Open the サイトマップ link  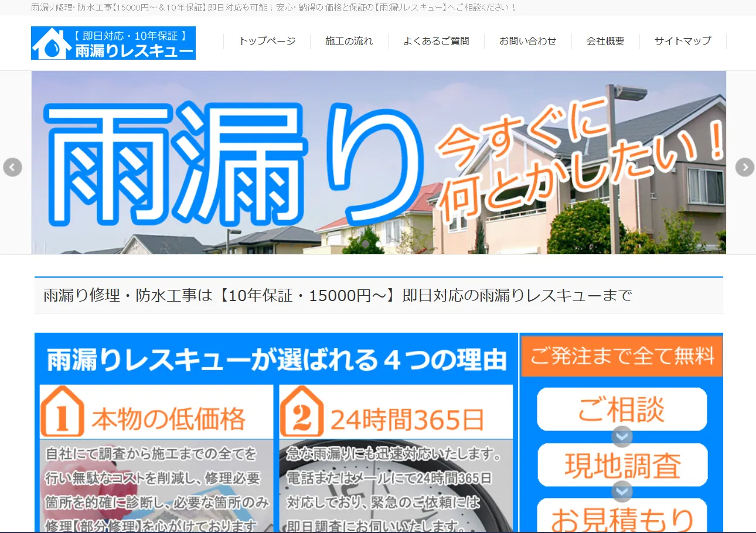point(683,41)
